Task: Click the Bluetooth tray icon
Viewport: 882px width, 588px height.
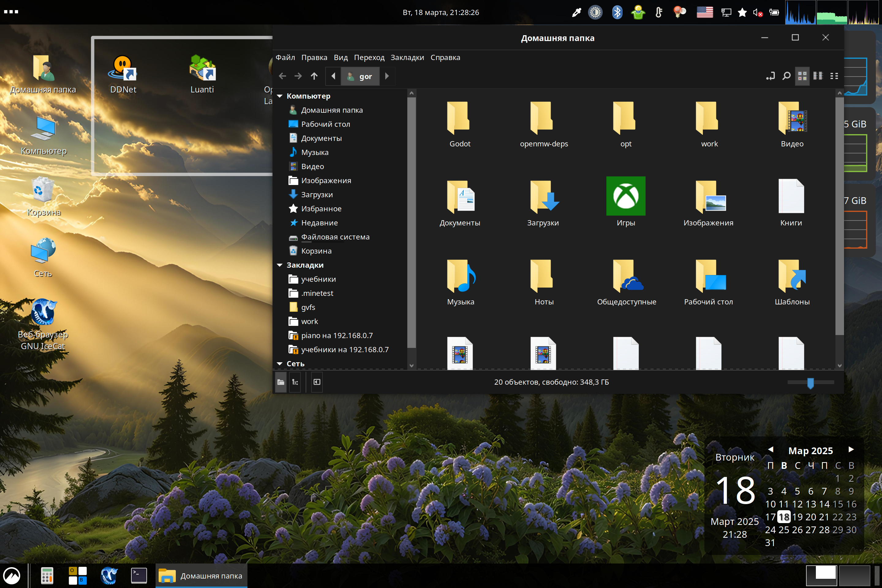Action: tap(617, 12)
